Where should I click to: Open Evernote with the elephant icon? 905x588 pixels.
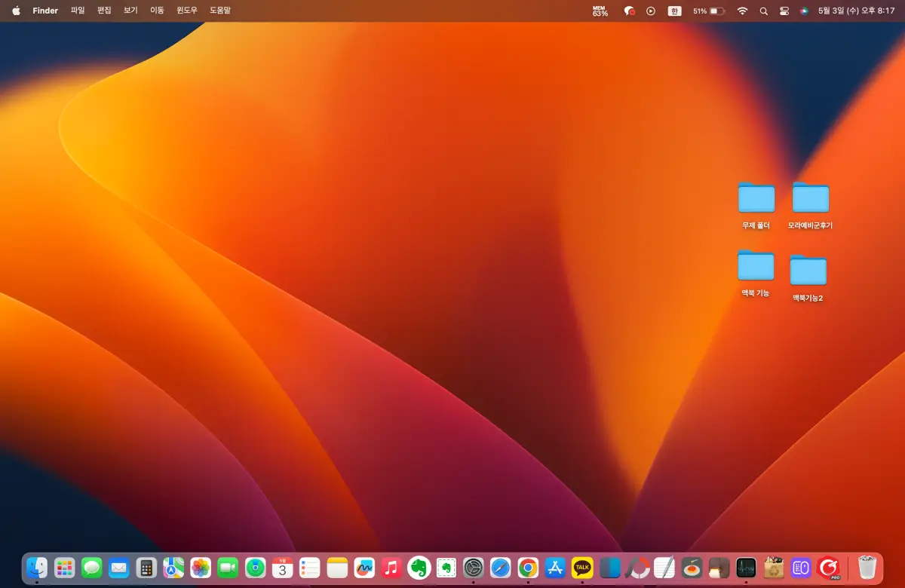[419, 568]
